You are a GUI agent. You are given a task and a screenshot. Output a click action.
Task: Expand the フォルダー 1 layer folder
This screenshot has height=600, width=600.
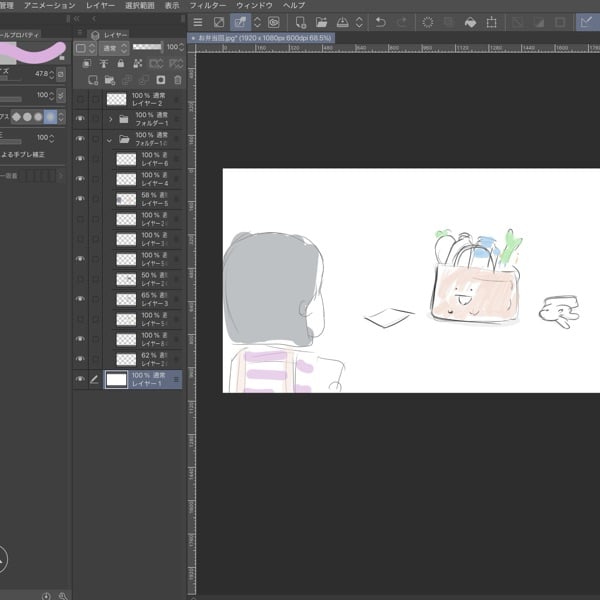click(110, 119)
